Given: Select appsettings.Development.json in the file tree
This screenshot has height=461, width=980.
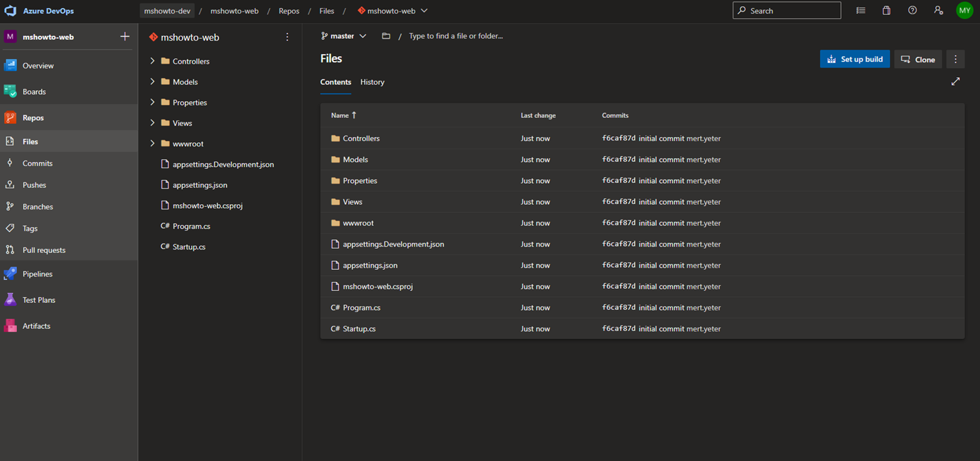Looking at the screenshot, I should tap(223, 164).
